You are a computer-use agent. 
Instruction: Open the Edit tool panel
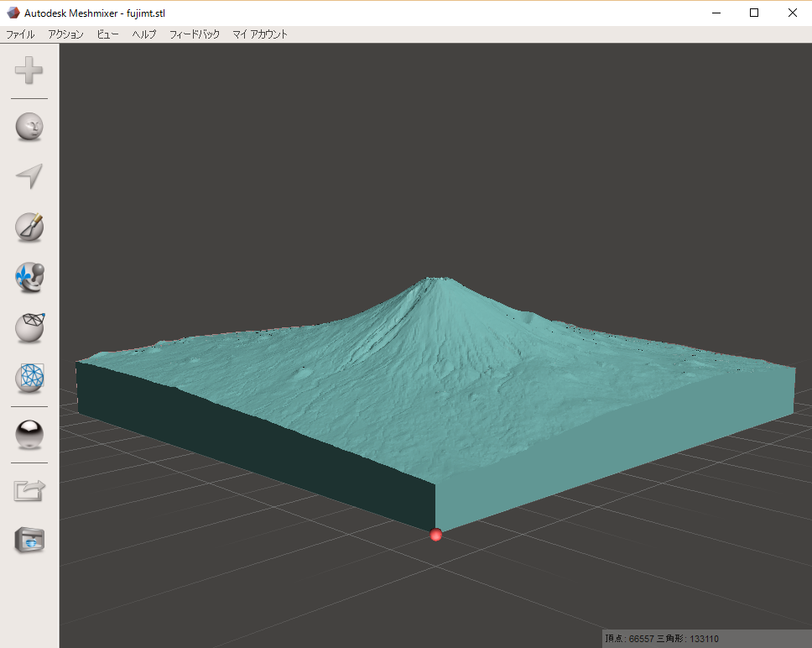[29, 327]
